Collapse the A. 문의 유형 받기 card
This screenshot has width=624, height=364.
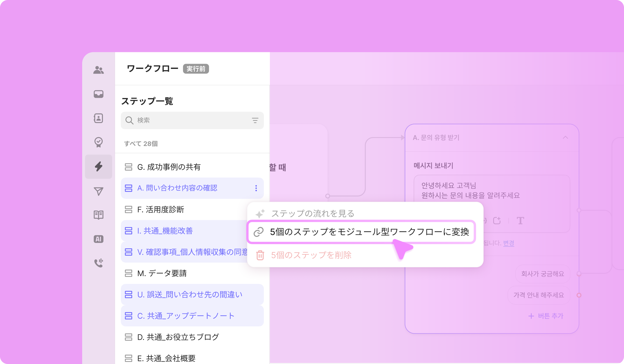(565, 138)
